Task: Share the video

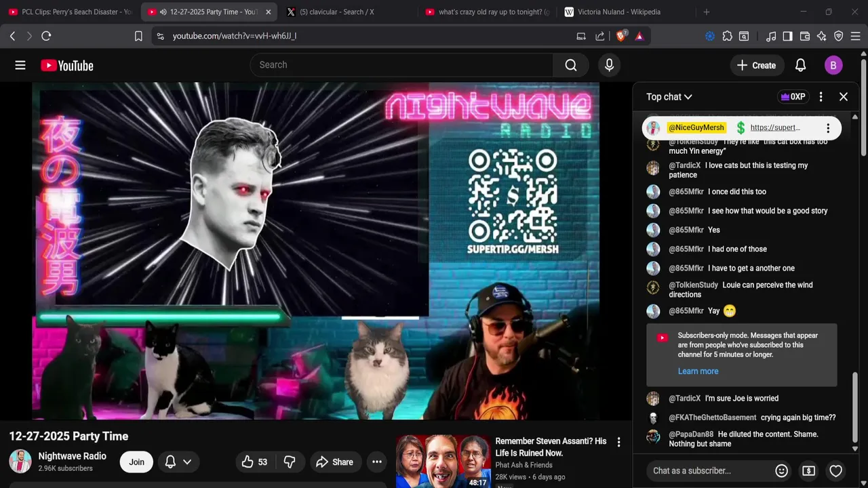Action: pos(335,462)
